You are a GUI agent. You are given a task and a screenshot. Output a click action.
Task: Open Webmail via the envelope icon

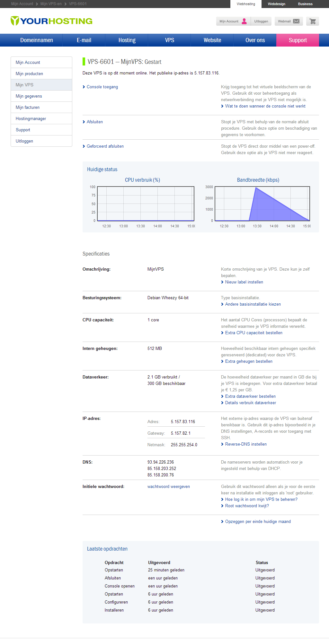296,22
